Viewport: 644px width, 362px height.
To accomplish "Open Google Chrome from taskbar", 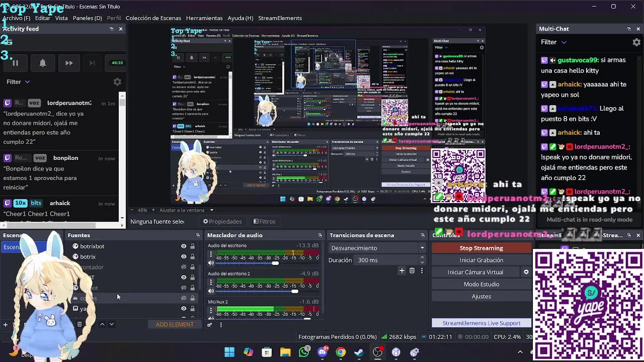I will [x=341, y=352].
